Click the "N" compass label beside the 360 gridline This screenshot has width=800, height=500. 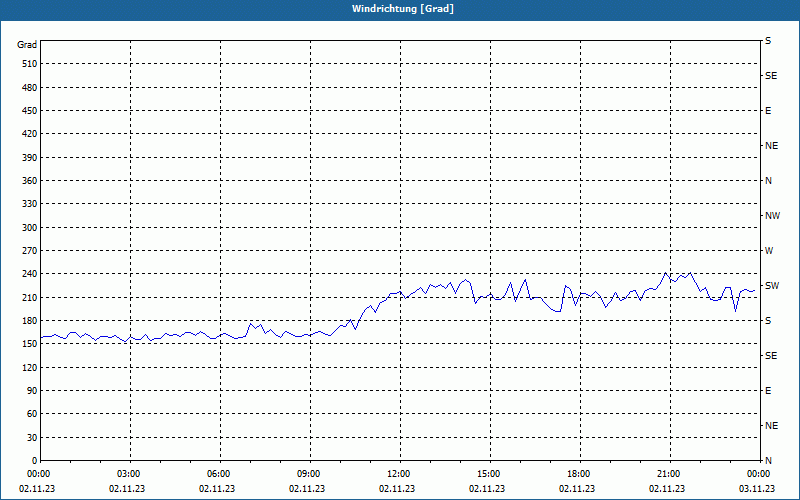pyautogui.click(x=768, y=181)
